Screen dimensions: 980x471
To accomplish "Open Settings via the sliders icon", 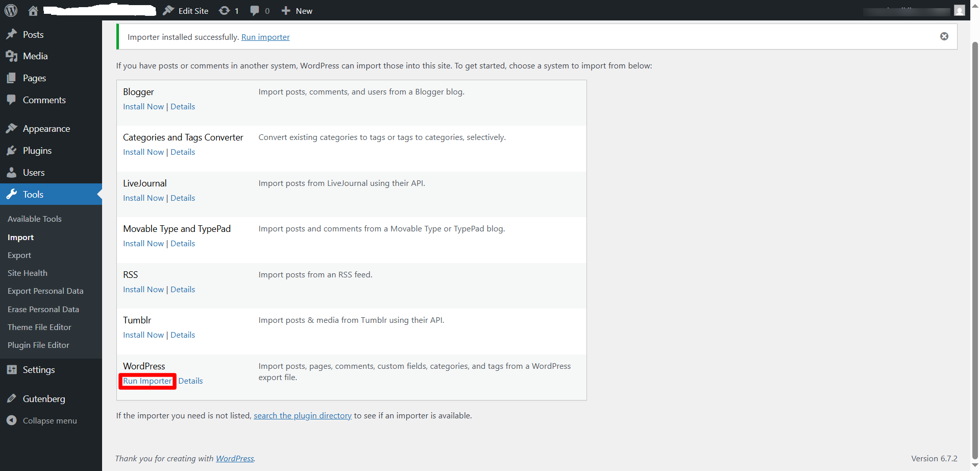I will click(11, 369).
